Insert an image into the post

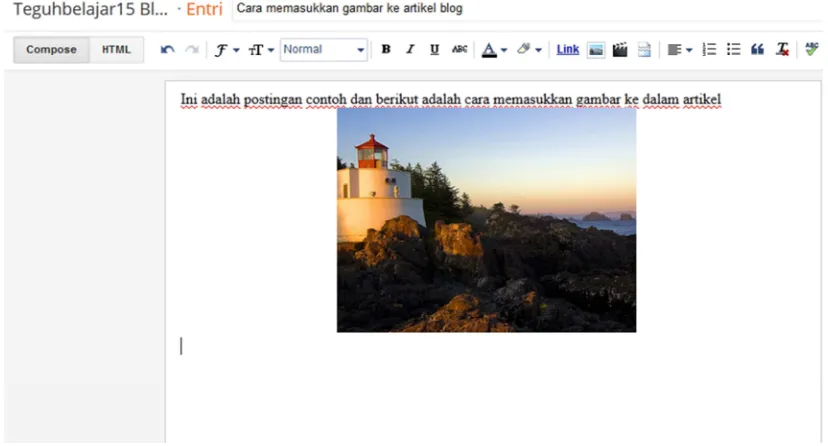pos(596,50)
